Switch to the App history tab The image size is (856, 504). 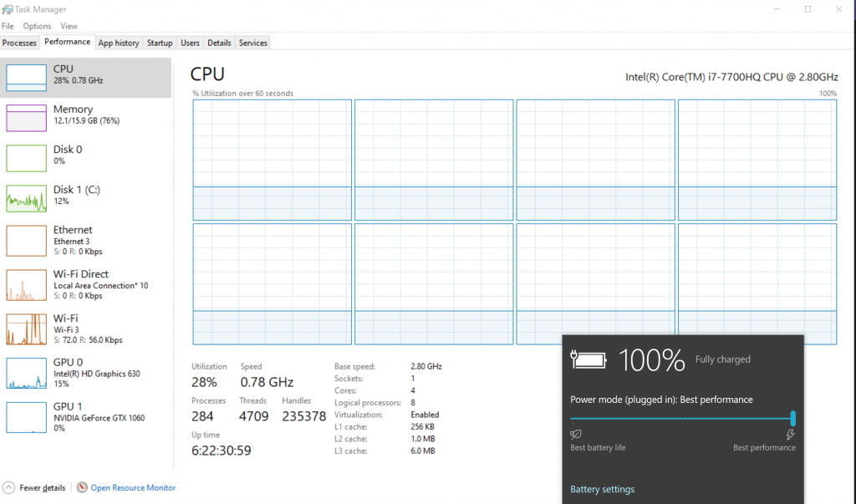pyautogui.click(x=118, y=43)
